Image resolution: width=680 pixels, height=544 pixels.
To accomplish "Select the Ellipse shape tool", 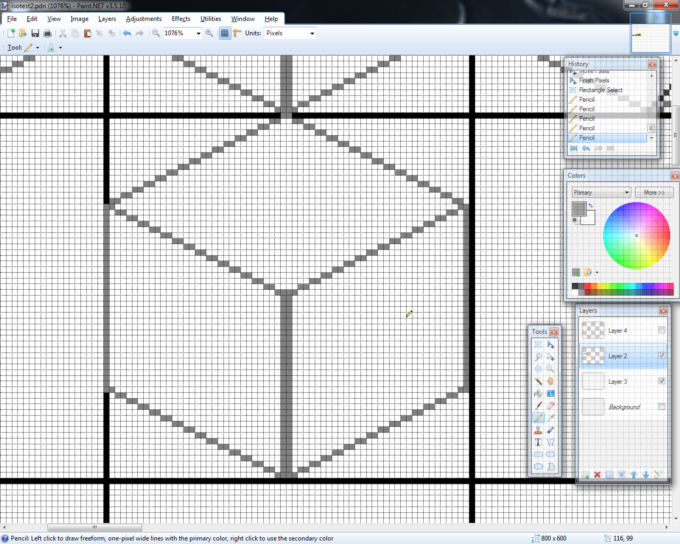I will pyautogui.click(x=538, y=466).
